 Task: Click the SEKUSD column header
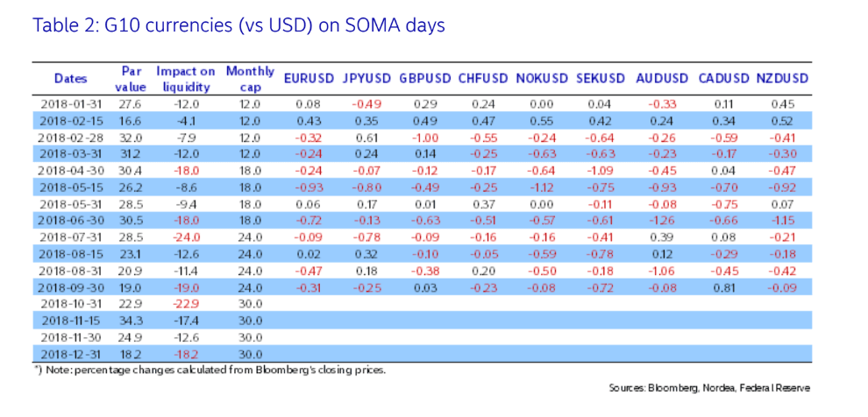(601, 79)
